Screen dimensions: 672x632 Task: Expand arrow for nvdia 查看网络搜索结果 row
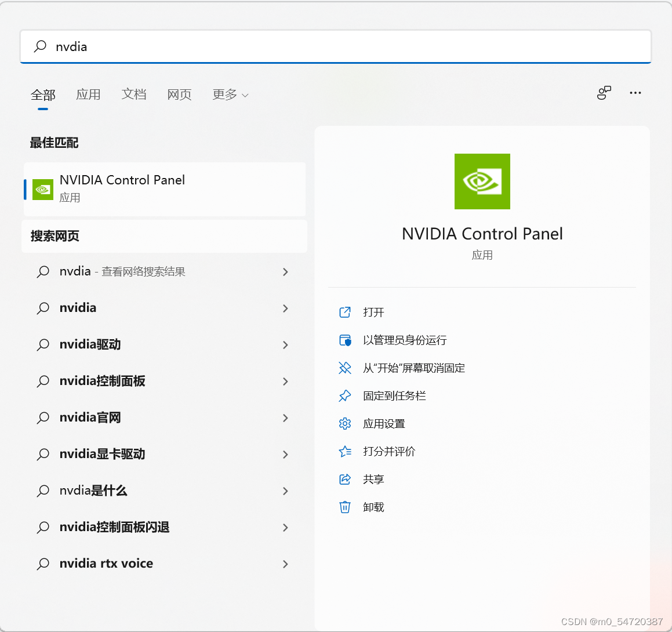(285, 272)
